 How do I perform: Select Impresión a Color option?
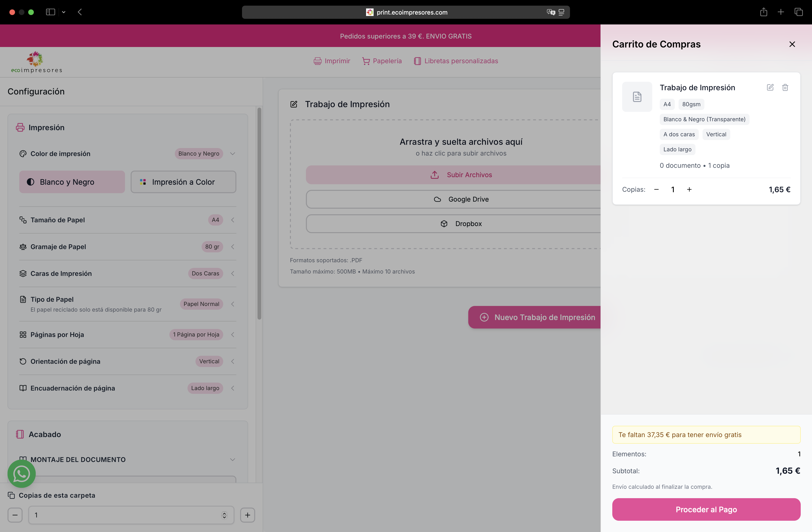tap(183, 182)
